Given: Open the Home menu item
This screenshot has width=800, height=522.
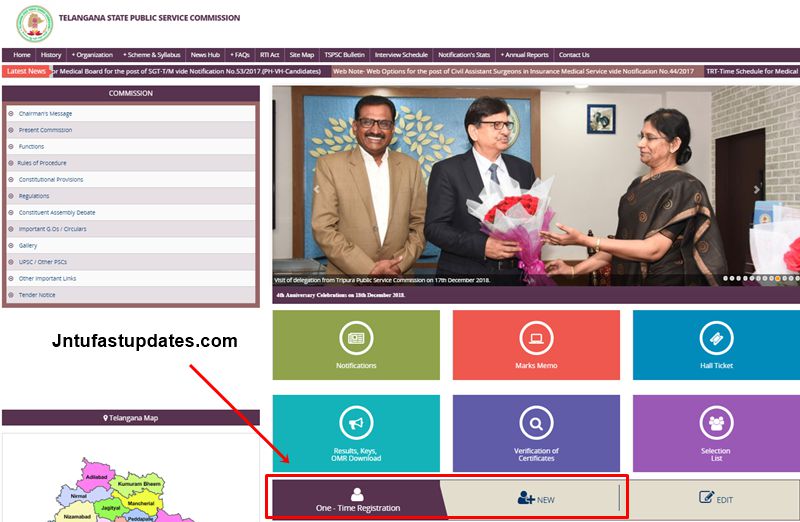Looking at the screenshot, I should coord(22,55).
